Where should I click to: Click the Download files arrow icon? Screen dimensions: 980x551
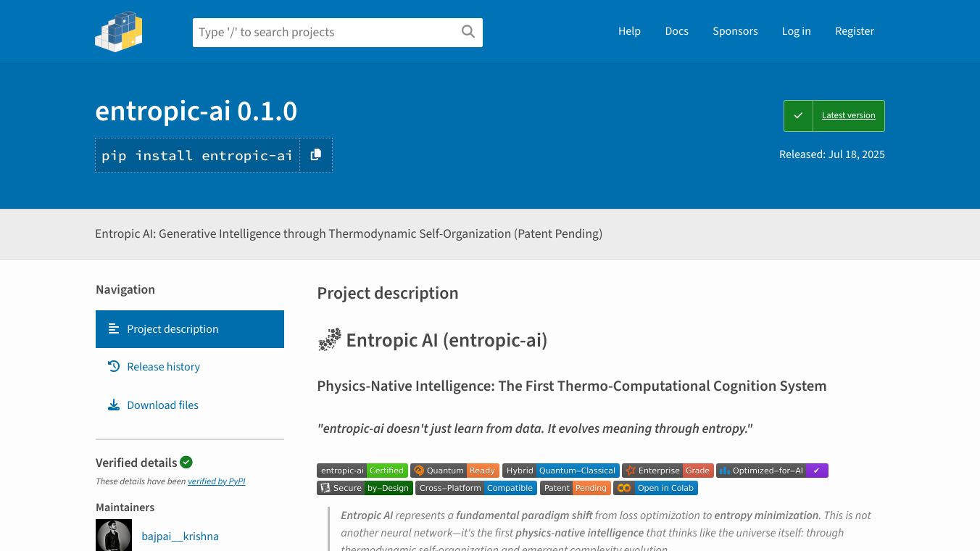(x=114, y=405)
